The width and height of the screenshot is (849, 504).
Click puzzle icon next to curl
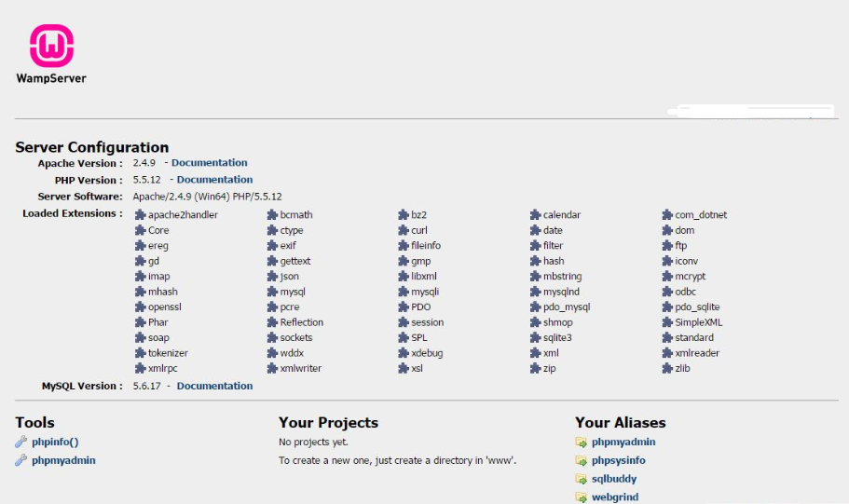tap(404, 230)
